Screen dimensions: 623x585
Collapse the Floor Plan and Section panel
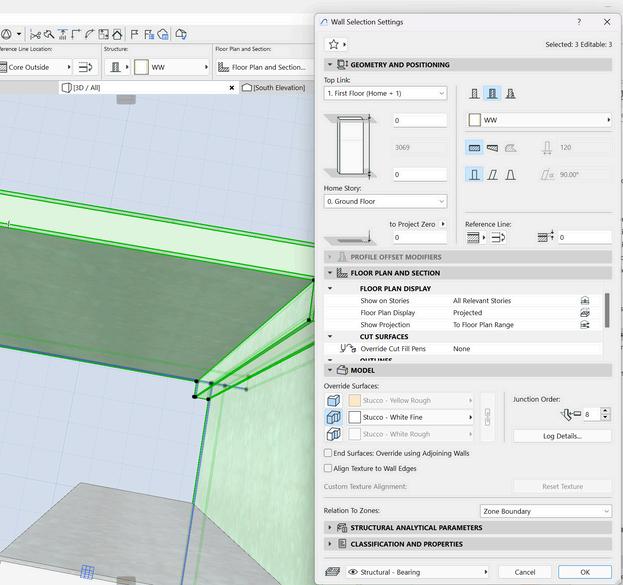(x=330, y=273)
